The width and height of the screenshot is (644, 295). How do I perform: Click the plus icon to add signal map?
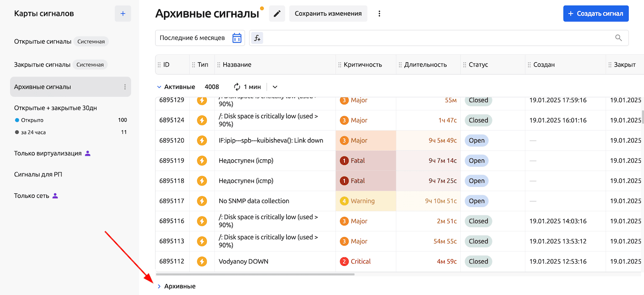[123, 14]
